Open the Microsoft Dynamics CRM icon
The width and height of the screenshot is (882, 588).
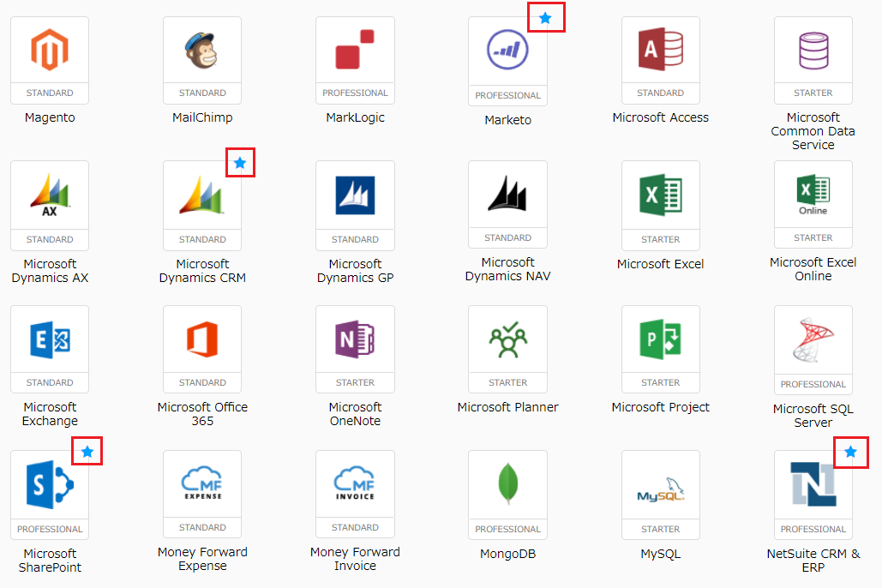(x=202, y=195)
